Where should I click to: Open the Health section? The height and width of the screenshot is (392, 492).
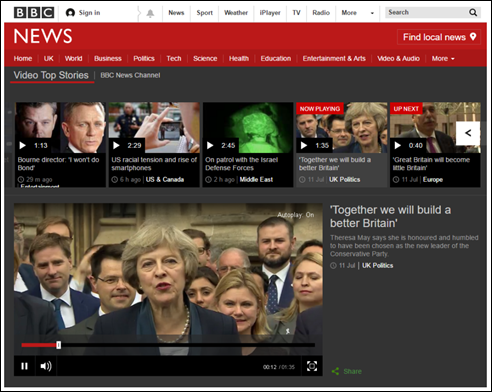pyautogui.click(x=239, y=59)
